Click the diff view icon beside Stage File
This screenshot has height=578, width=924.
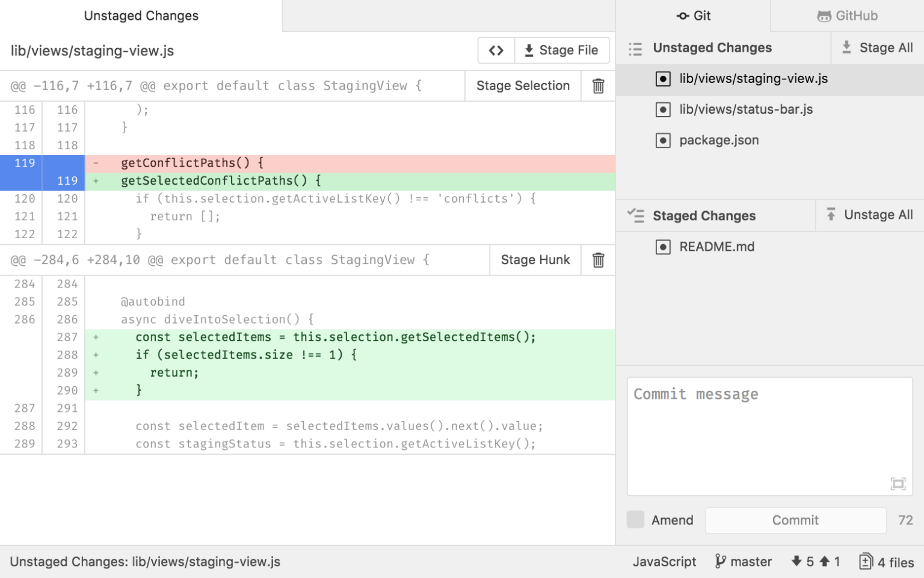pyautogui.click(x=496, y=50)
